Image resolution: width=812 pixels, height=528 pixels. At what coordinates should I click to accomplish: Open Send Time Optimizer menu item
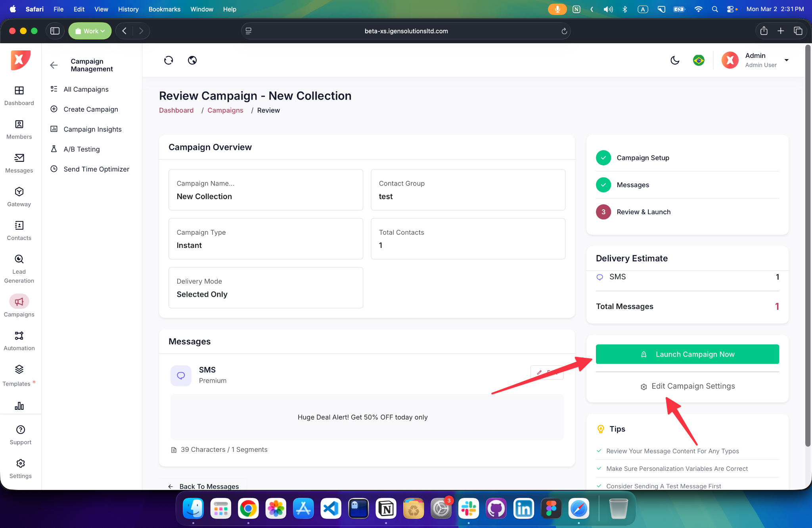(x=96, y=169)
